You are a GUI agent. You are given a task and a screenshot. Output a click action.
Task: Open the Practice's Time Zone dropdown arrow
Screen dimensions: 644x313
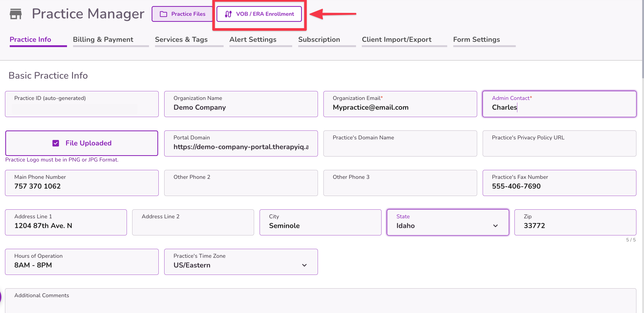coord(304,265)
